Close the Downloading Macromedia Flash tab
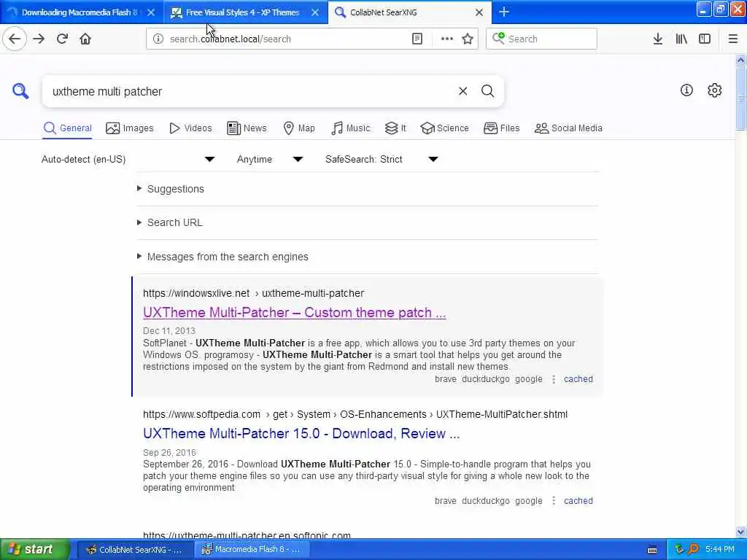This screenshot has height=560, width=747. click(x=151, y=12)
